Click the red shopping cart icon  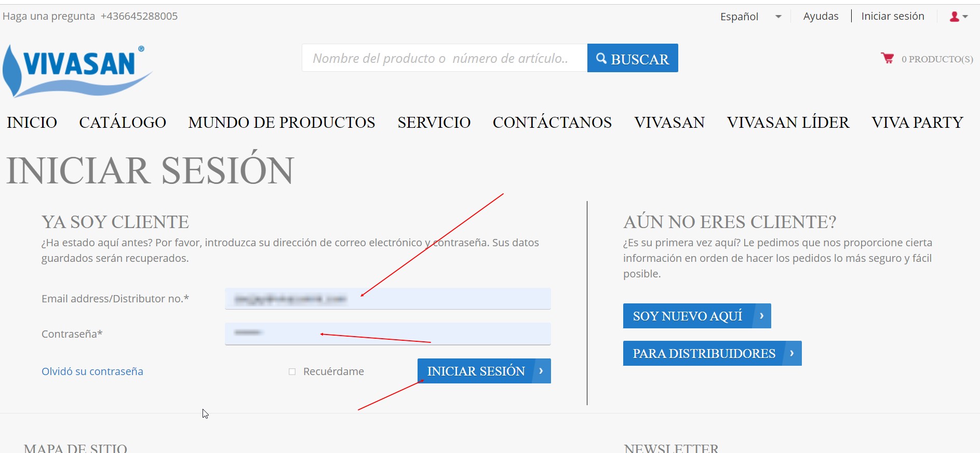coord(887,58)
